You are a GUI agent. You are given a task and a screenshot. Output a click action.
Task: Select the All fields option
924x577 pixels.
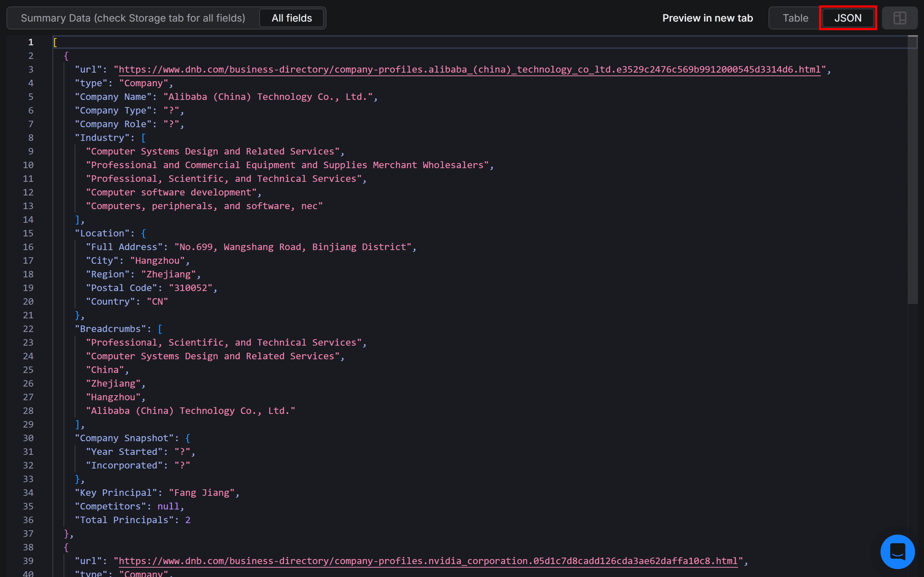coord(292,18)
